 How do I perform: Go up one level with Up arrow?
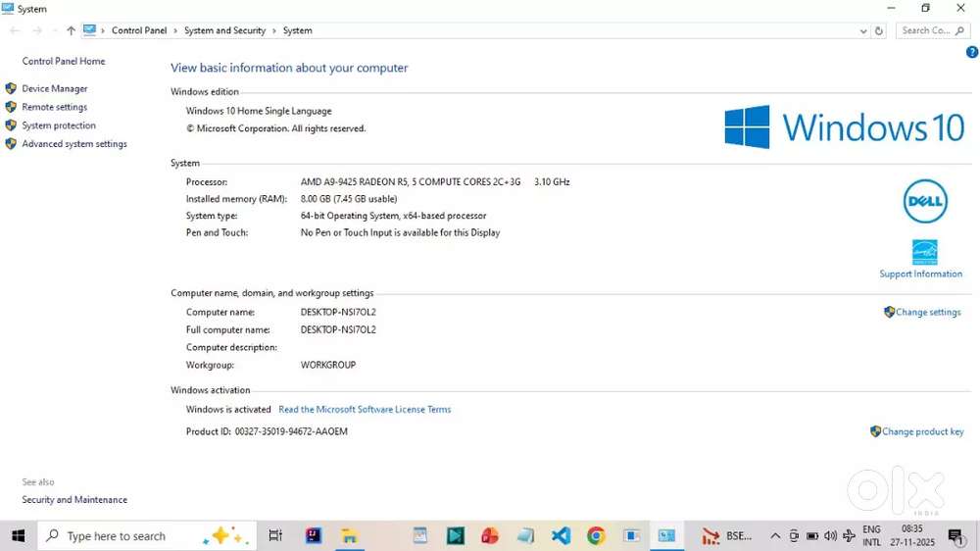(x=71, y=30)
